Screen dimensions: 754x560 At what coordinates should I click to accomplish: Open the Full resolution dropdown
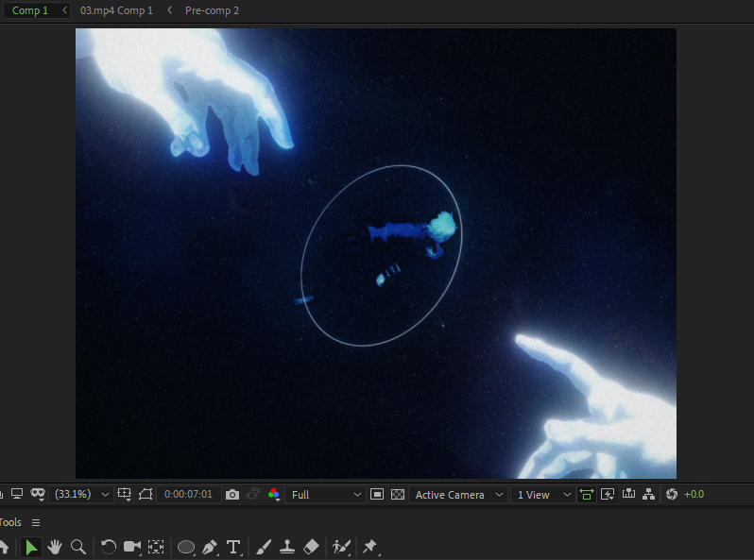click(x=325, y=495)
